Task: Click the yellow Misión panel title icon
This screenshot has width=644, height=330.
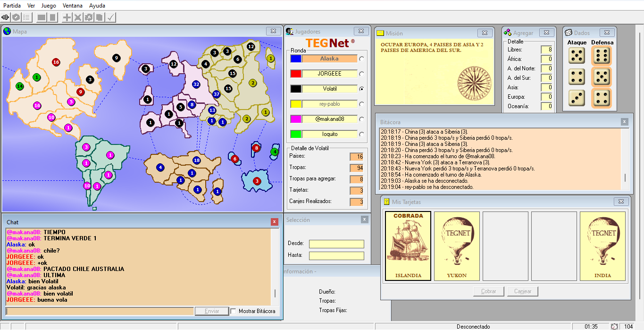Action: 380,34
